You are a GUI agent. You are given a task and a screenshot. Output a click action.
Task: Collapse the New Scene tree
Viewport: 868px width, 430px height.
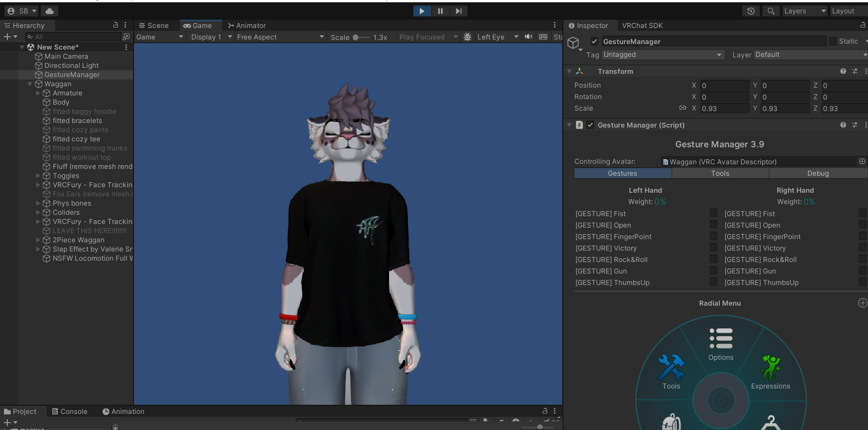(x=22, y=47)
